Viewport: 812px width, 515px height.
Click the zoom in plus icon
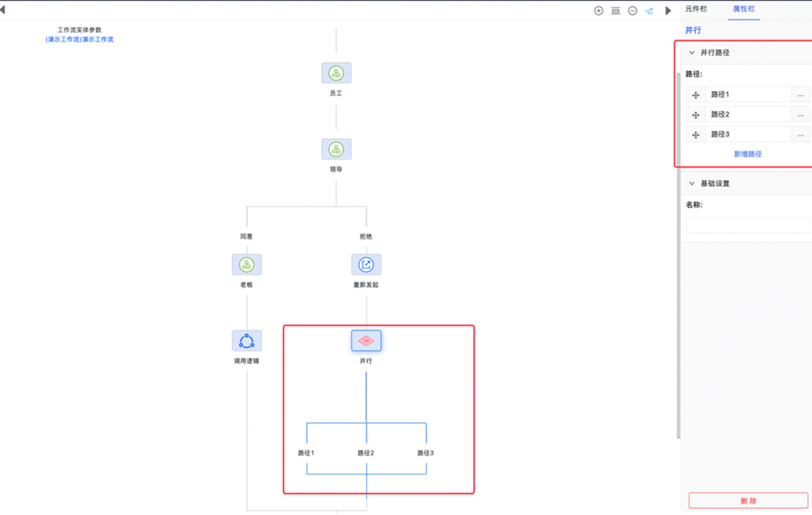[598, 11]
